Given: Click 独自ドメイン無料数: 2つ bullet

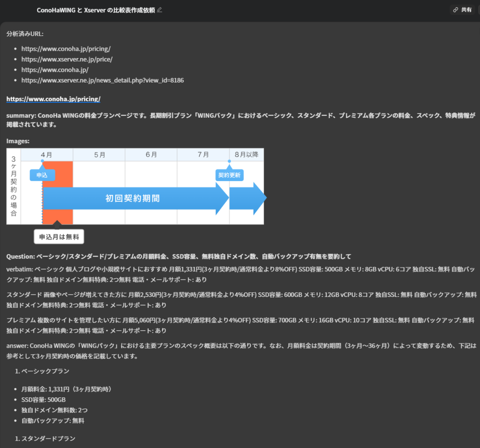Looking at the screenshot, I should coord(54,410).
